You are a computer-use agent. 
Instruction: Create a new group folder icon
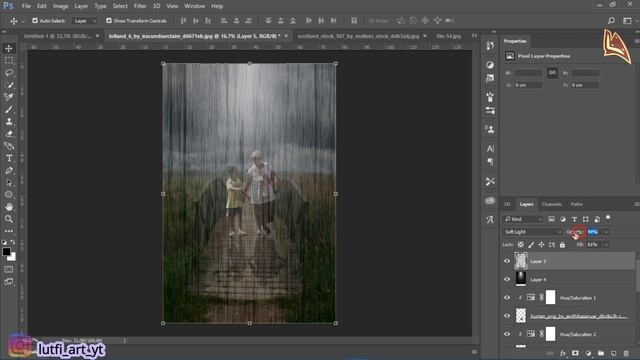(x=601, y=353)
